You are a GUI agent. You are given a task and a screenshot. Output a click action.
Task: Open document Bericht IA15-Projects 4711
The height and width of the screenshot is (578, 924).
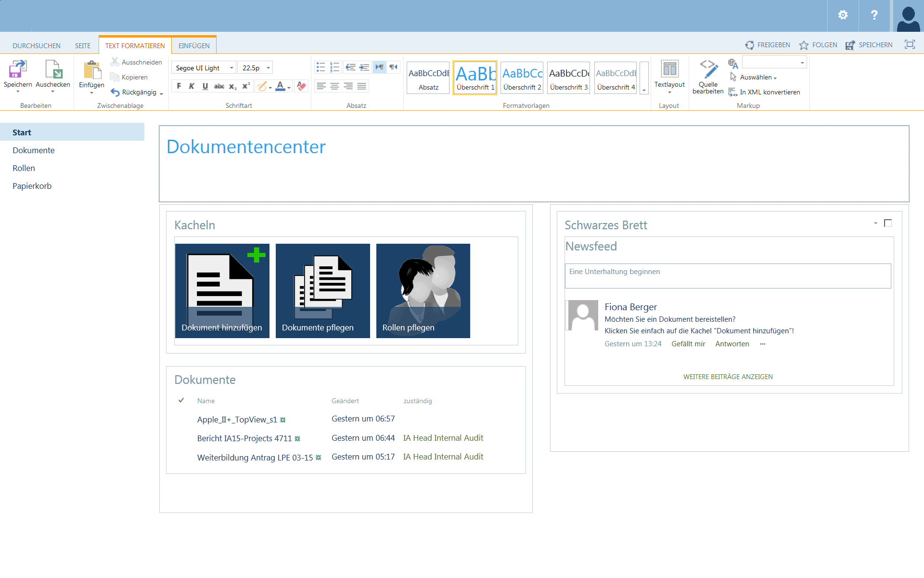[244, 438]
